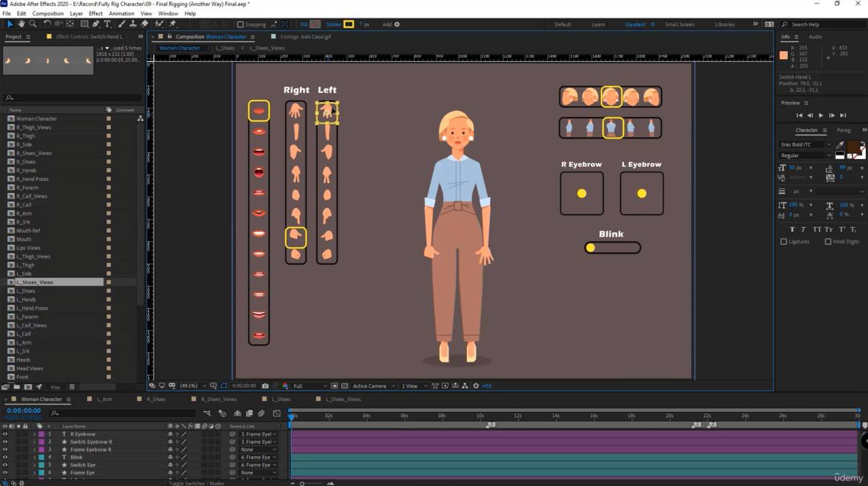Select the Pen tool
This screenshot has width=868, height=486.
tap(96, 24)
